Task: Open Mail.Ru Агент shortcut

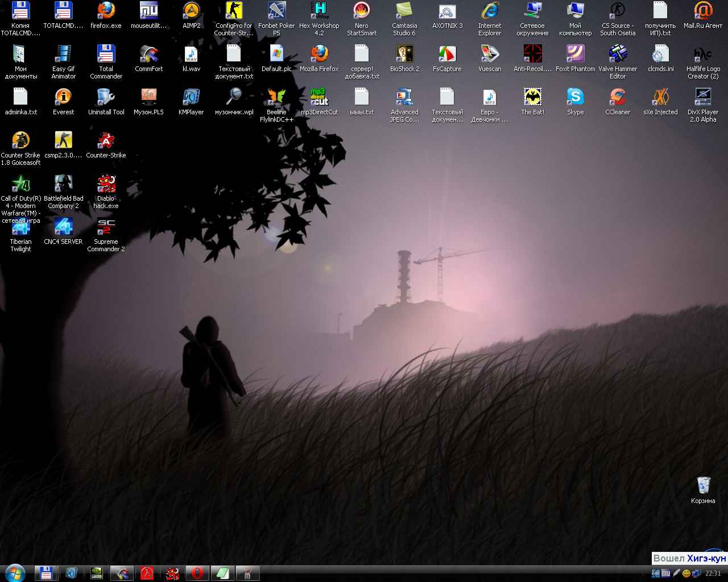Action: 703,15
